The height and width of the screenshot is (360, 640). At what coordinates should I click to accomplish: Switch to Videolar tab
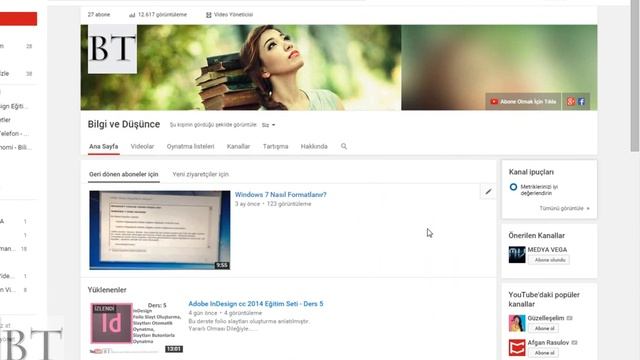(x=142, y=146)
